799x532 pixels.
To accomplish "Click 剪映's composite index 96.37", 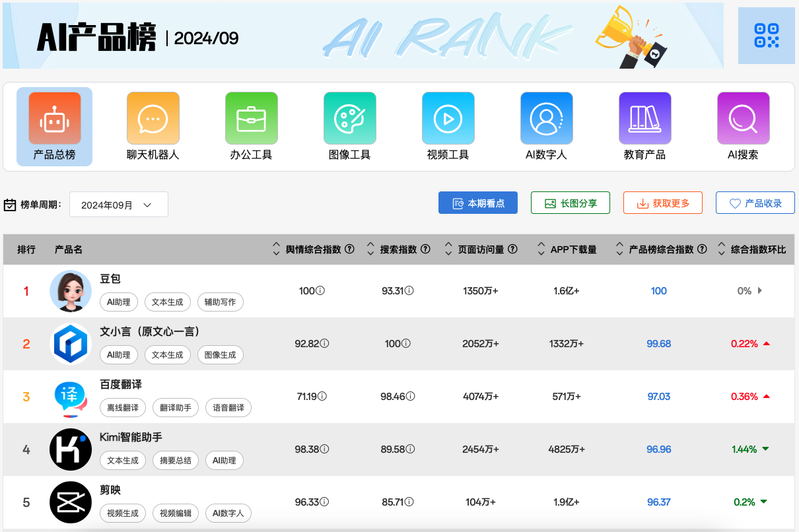I will pos(659,502).
